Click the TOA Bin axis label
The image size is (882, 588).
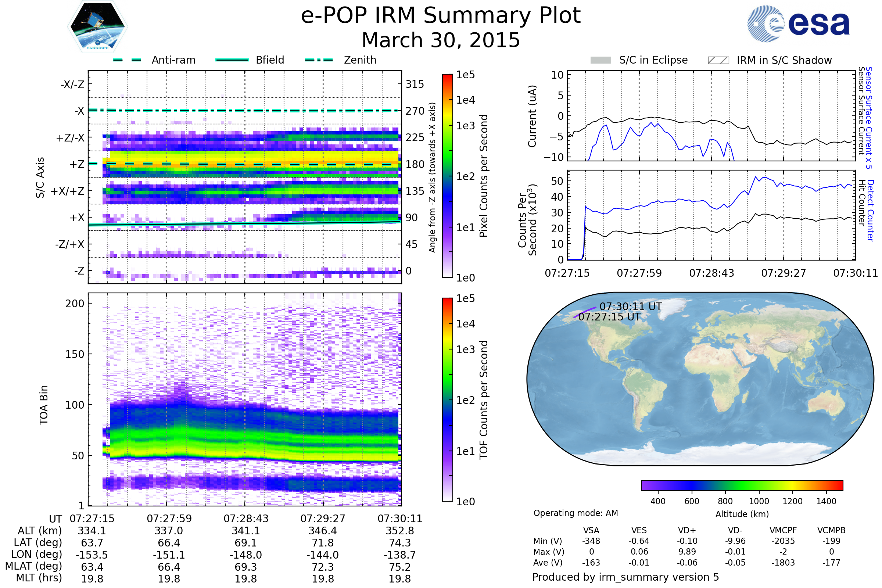(x=44, y=405)
